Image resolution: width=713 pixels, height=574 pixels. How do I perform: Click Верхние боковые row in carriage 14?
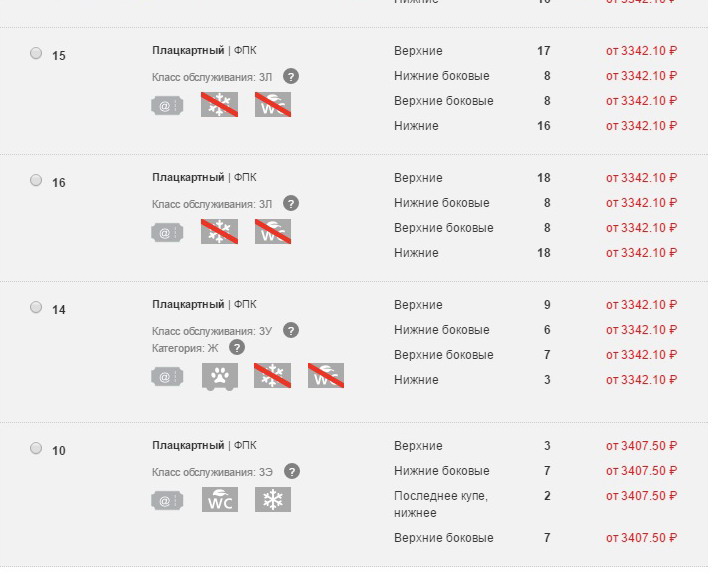pyautogui.click(x=443, y=355)
